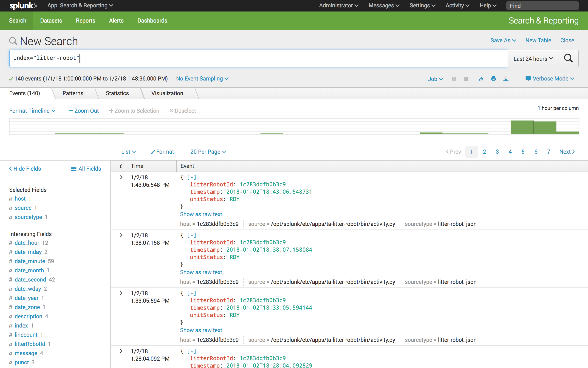Expand the 1:28:04.092 PM event row
This screenshot has width=588, height=368.
(x=121, y=351)
